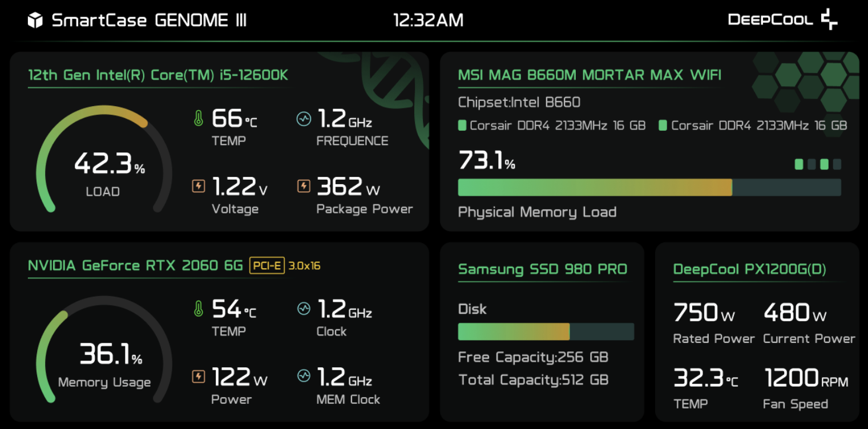The width and height of the screenshot is (868, 429).
Task: Click the GPU Power lightning icon
Action: (198, 376)
